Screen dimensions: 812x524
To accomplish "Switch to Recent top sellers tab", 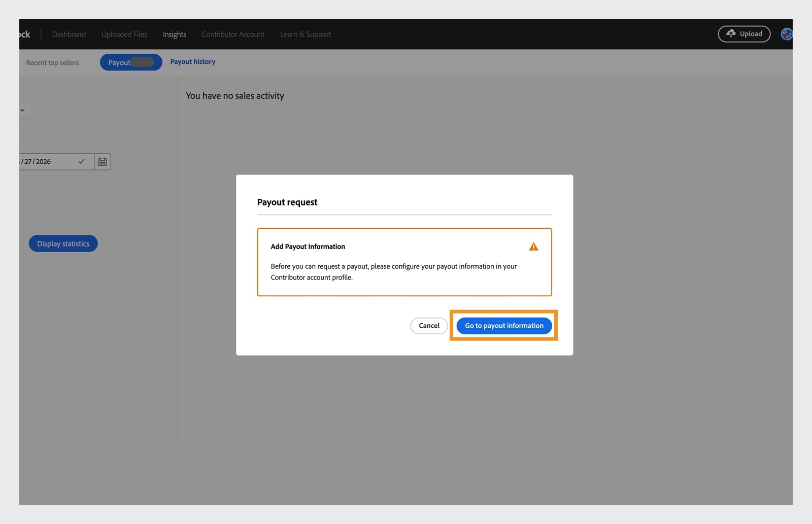I will click(52, 63).
